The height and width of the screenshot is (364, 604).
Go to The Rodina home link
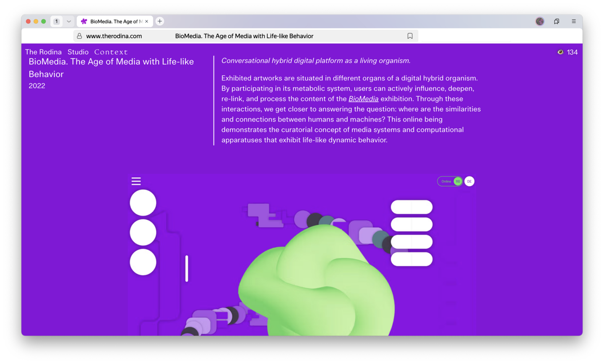(43, 52)
